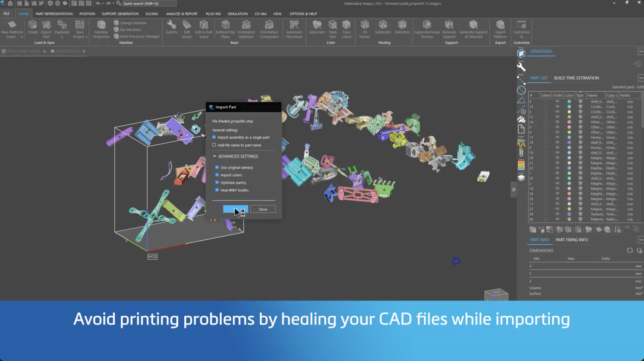Hide the Patterns part using its eye icon
The width and height of the screenshot is (644, 361).
tap(557, 219)
